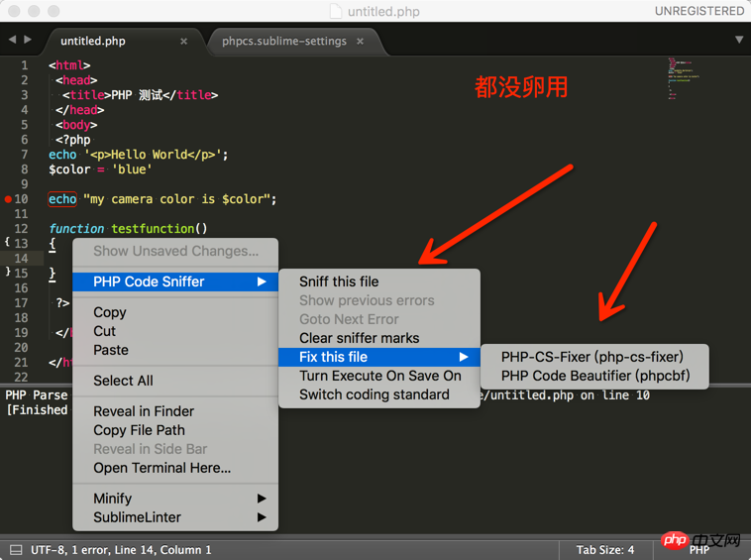Choose Switch coding standard
The height and width of the screenshot is (560, 751).
(x=379, y=394)
